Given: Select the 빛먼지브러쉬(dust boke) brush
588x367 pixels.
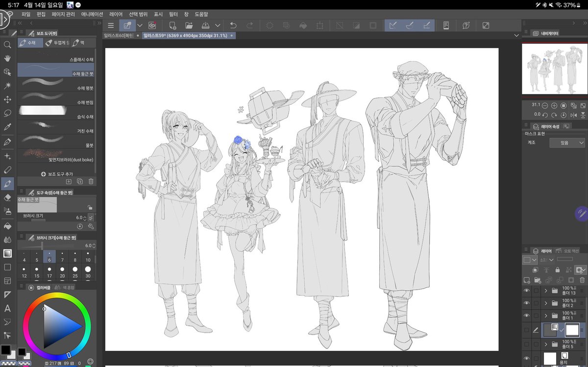Looking at the screenshot, I should click(56, 156).
